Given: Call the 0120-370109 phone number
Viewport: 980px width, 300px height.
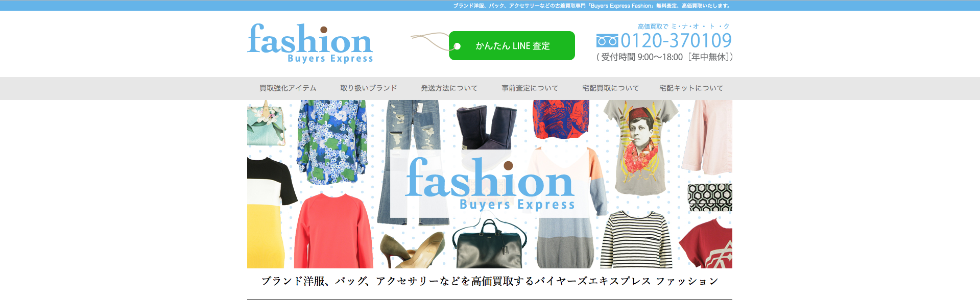Looking at the screenshot, I should click(x=676, y=40).
